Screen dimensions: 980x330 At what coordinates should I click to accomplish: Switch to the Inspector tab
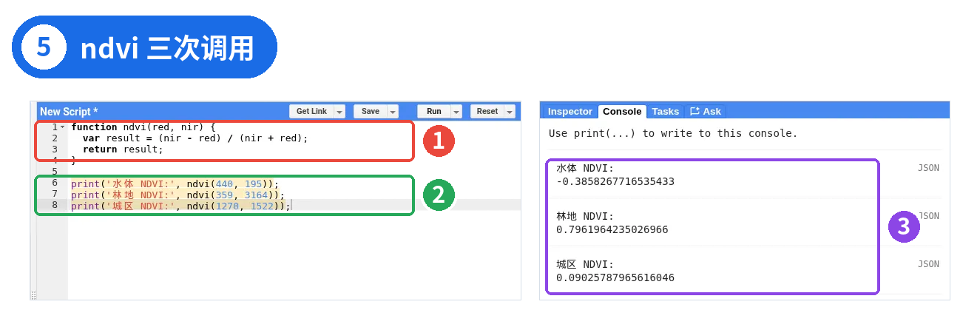(x=570, y=112)
